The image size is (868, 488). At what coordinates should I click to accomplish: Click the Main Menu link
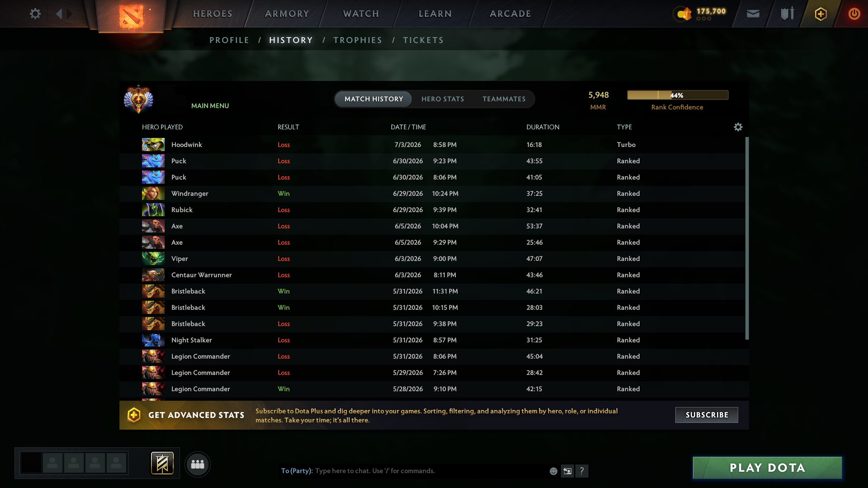[x=210, y=106]
